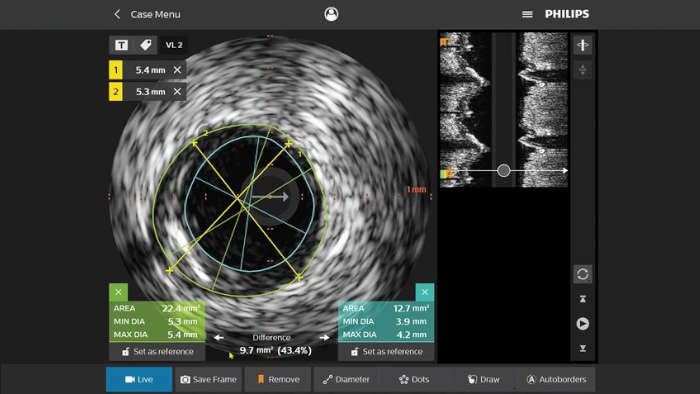Close the teal area measurement panel
700x394 pixels.
click(425, 292)
